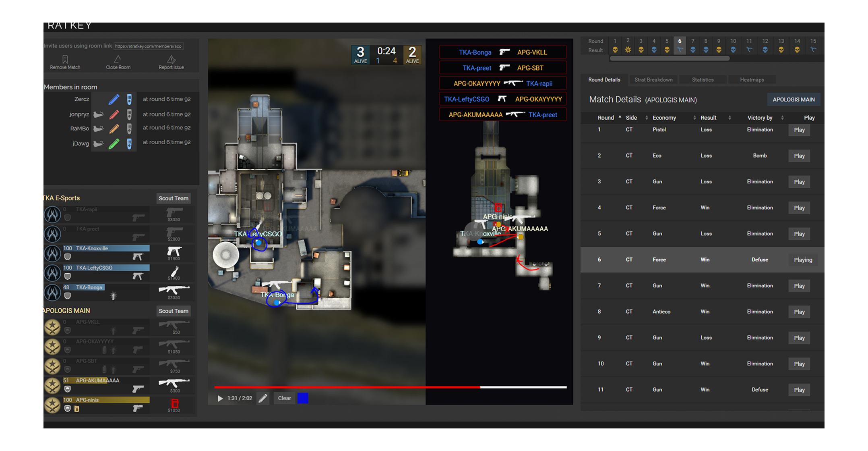
Task: Click APG-VKLL's T star badge
Action: [52, 327]
